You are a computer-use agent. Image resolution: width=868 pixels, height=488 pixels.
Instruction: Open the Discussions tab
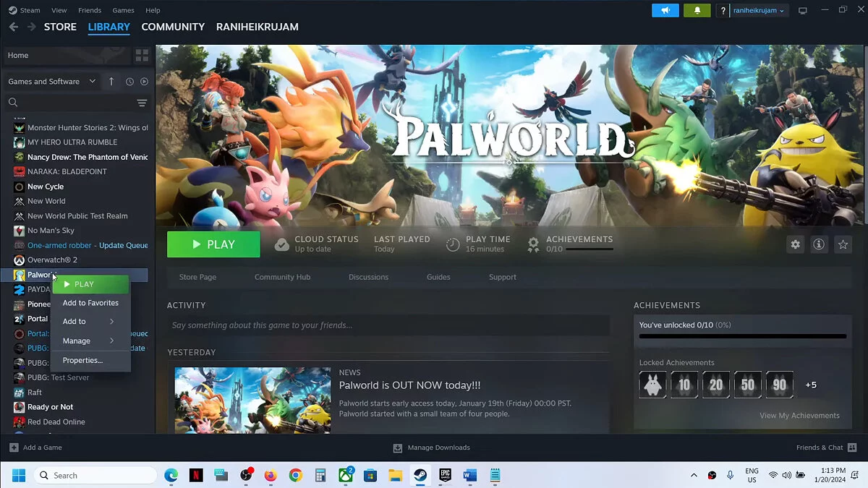368,277
